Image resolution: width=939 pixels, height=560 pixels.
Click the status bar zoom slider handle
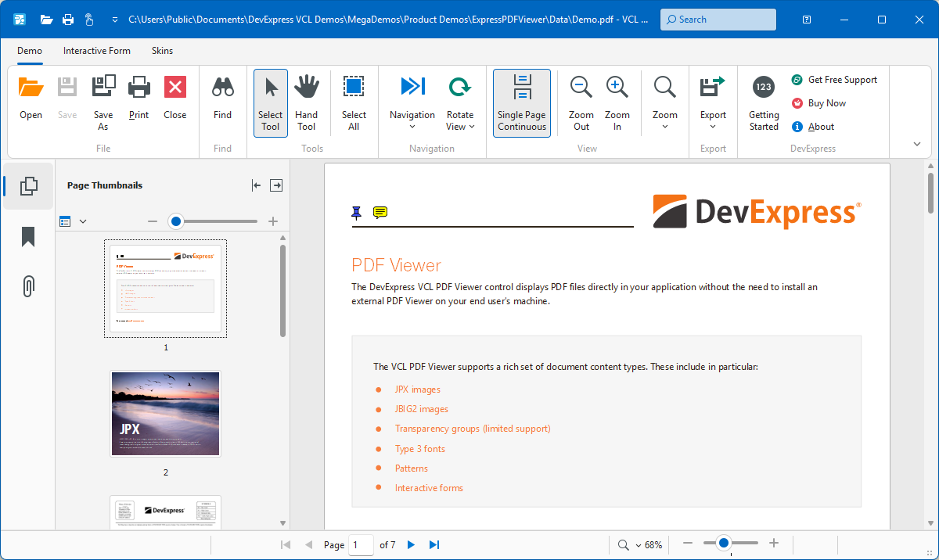(x=724, y=543)
